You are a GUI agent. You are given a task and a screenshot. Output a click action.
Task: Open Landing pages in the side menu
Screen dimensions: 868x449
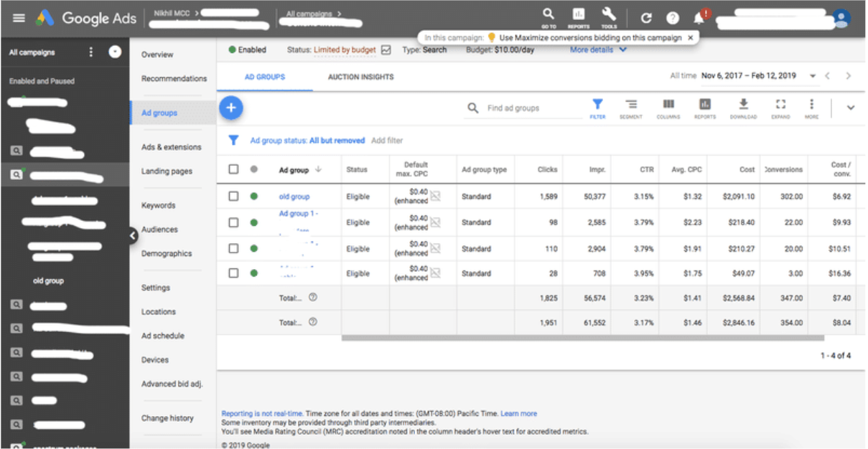(167, 171)
